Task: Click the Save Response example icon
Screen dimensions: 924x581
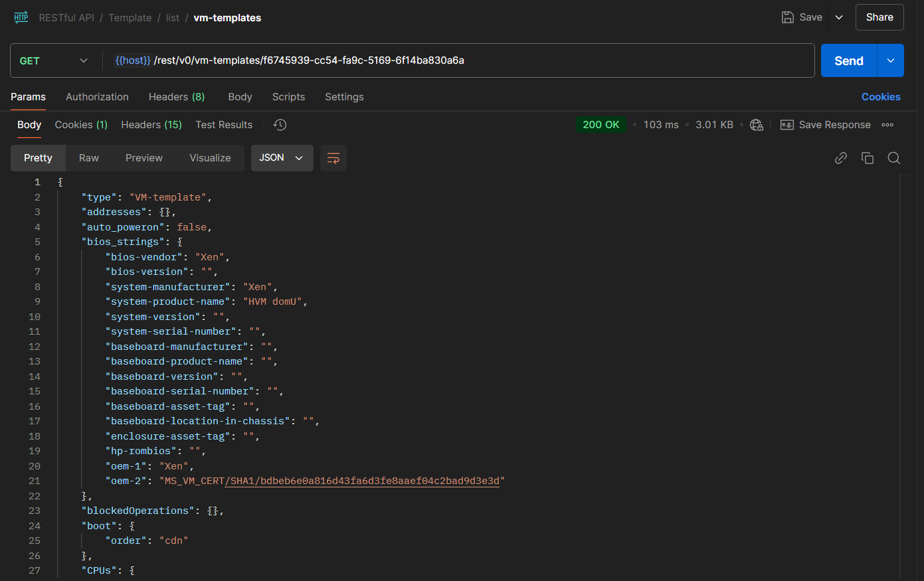Action: [787, 125]
